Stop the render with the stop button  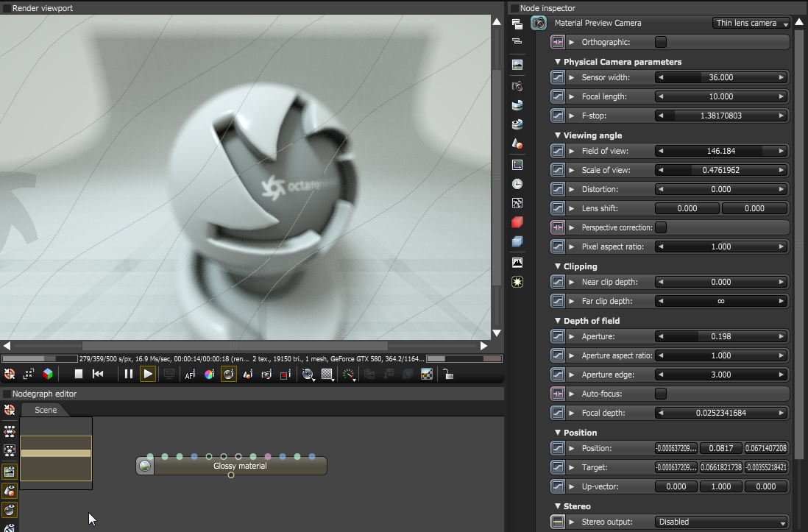(78, 375)
